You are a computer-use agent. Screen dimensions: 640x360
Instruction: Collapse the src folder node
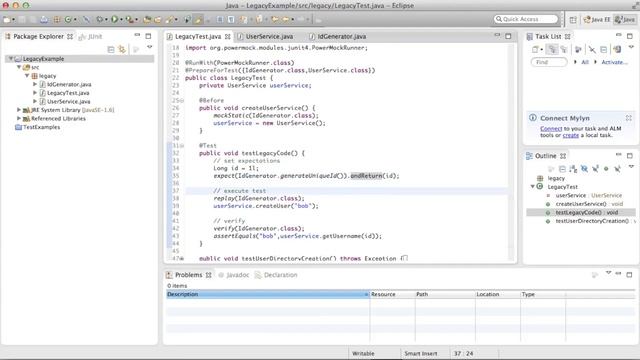(19, 67)
